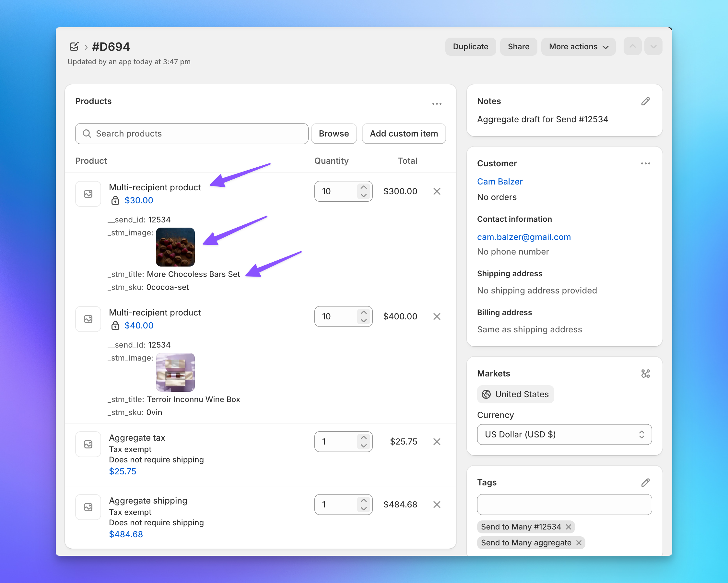Image resolution: width=728 pixels, height=583 pixels.
Task: Click the lock icon beside $30.00
Action: tap(115, 200)
